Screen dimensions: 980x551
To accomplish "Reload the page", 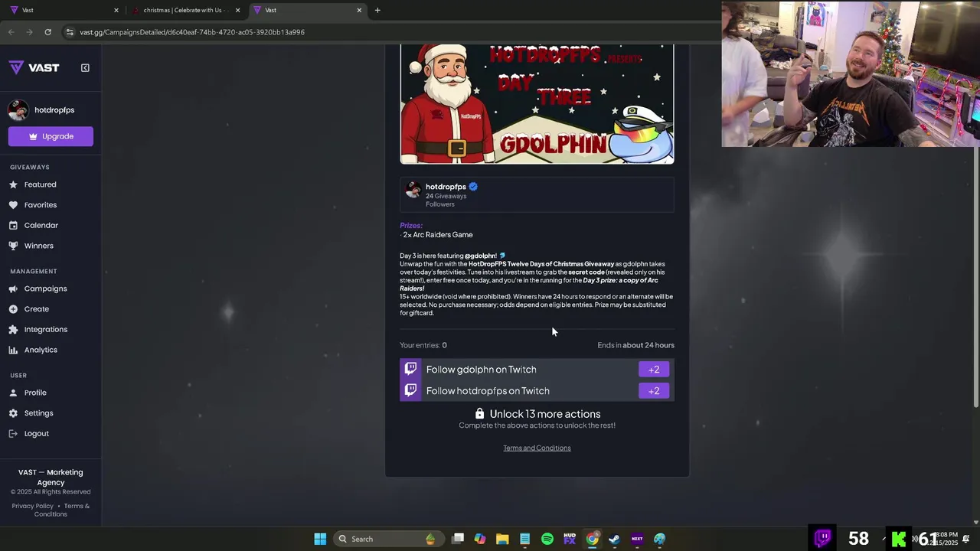I will (x=47, y=32).
